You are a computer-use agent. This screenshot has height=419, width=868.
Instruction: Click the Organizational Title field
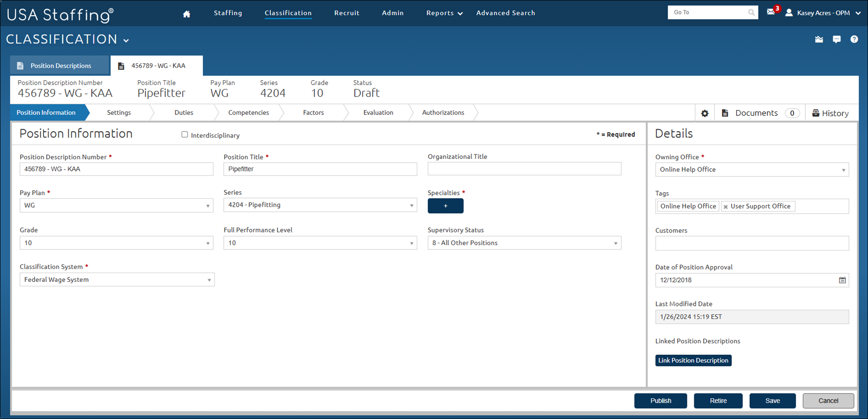(524, 169)
